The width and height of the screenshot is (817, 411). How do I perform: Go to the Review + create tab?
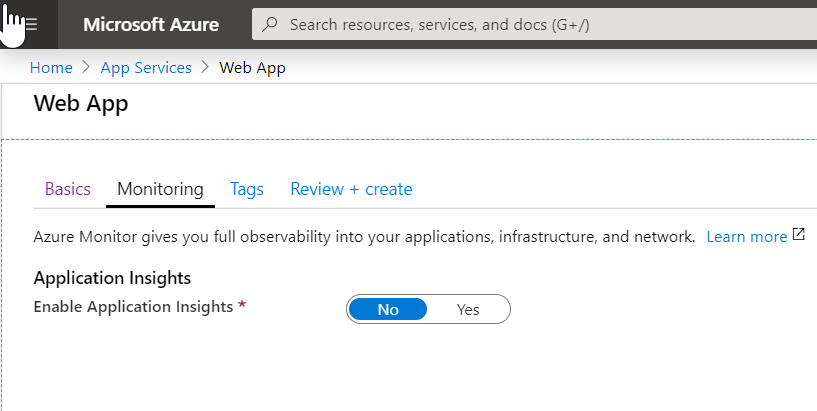[x=351, y=189]
